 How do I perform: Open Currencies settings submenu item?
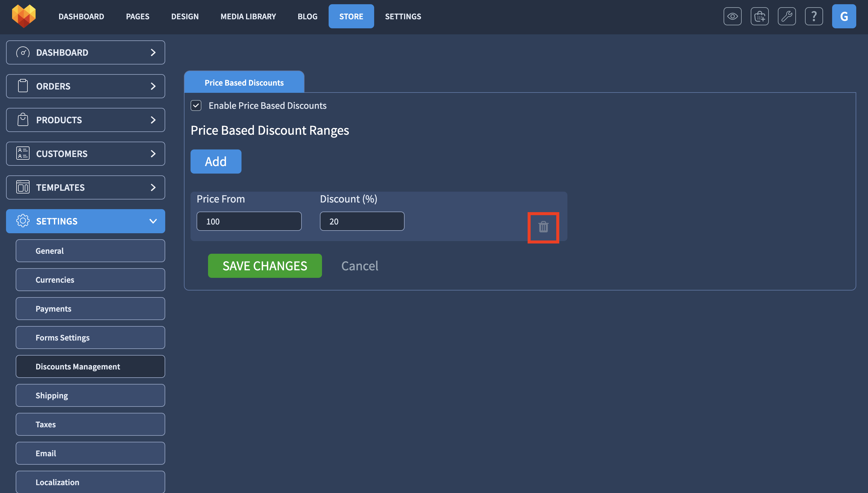pos(90,280)
